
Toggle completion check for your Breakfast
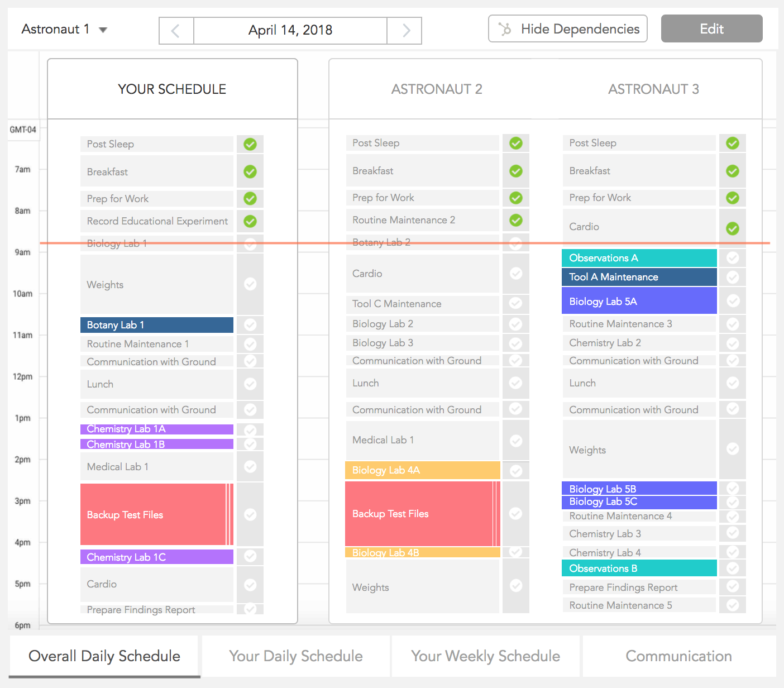click(x=250, y=171)
